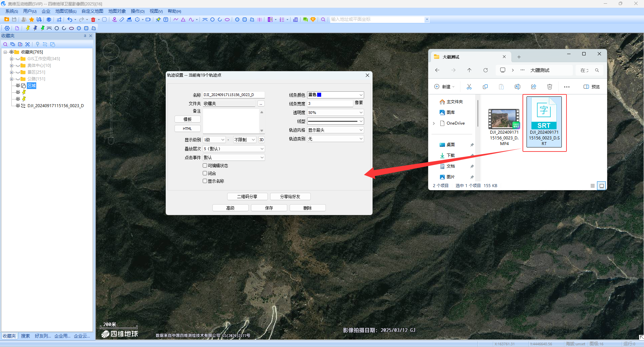This screenshot has height=347, width=644.
Task: Click the track 名称 input field
Action: point(234,95)
